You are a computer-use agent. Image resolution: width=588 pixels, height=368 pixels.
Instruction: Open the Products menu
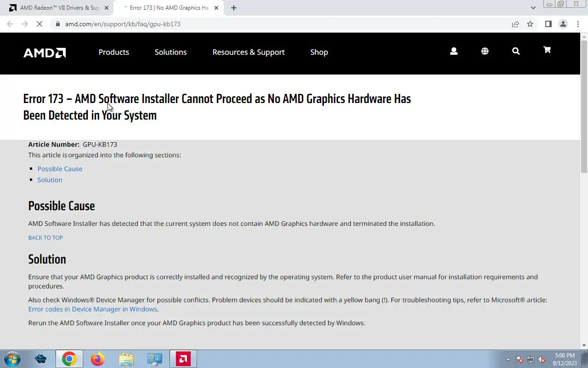114,52
